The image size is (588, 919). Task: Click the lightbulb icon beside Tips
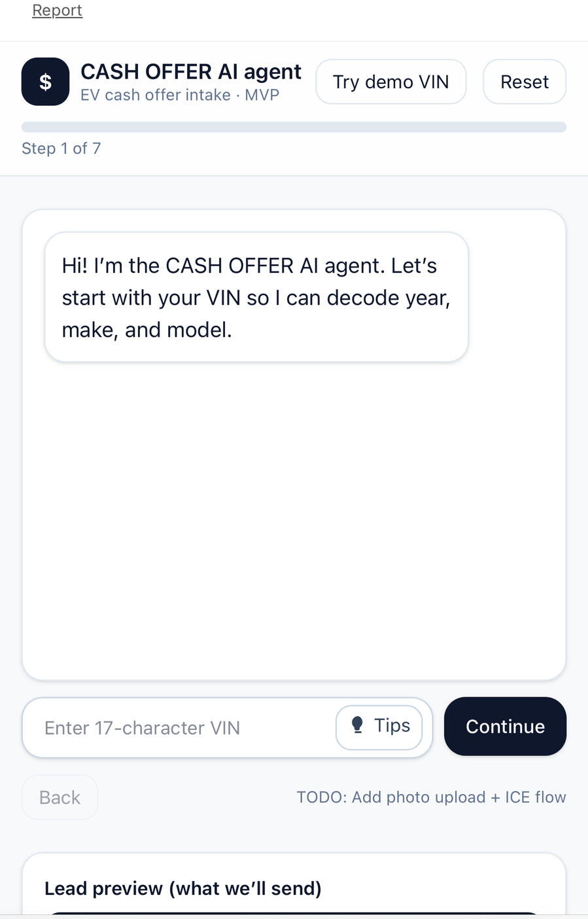357,725
